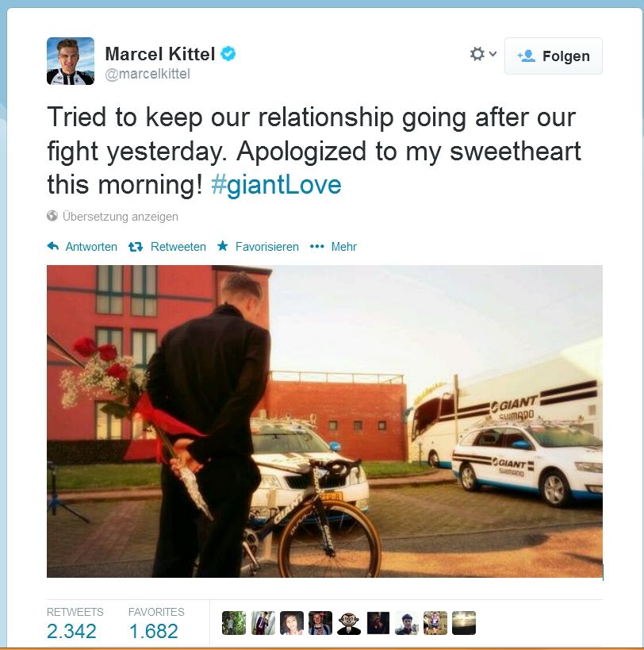The image size is (644, 650).
Task: Click the Marcel Kittel display name
Action: (160, 54)
